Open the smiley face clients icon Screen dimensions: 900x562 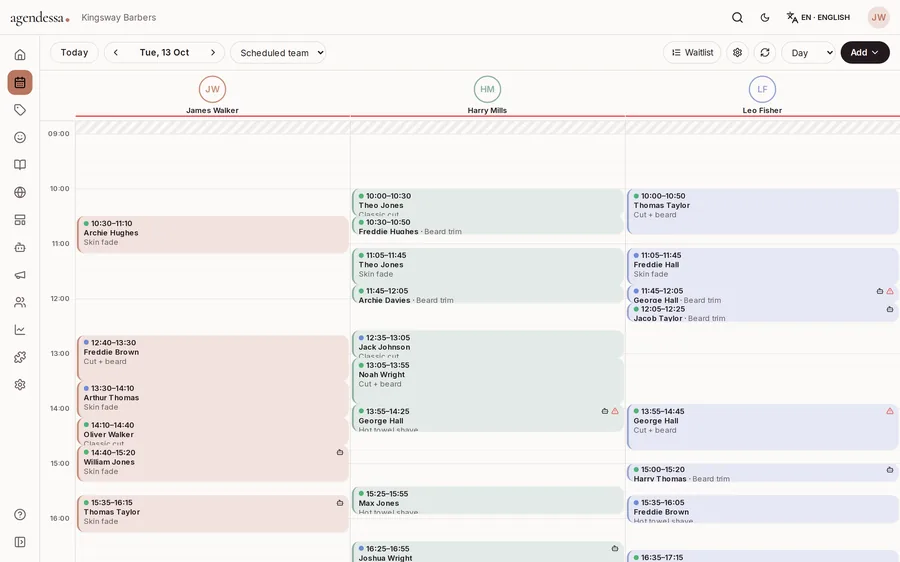click(x=20, y=137)
